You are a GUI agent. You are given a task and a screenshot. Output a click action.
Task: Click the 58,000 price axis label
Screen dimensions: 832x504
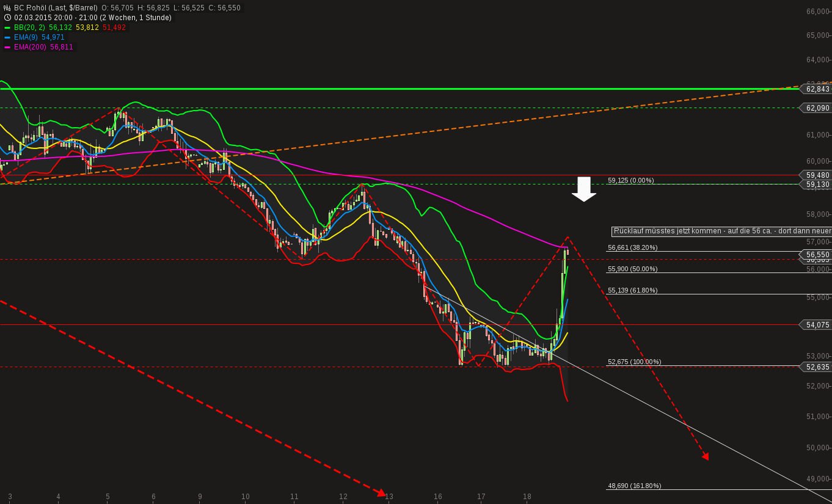tap(818, 214)
